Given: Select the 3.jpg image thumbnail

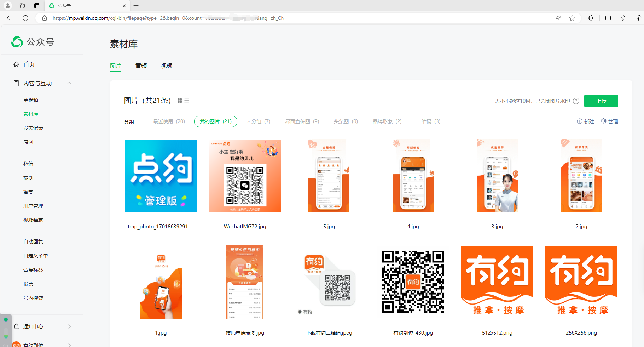Looking at the screenshot, I should (497, 176).
